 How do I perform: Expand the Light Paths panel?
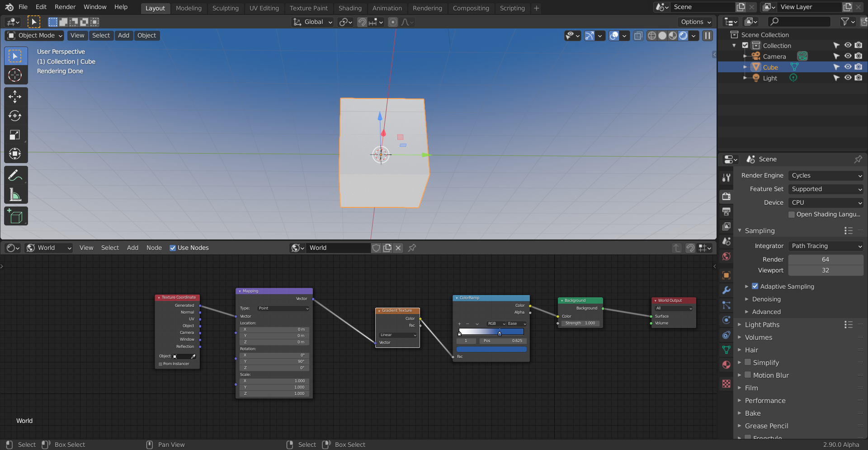762,325
